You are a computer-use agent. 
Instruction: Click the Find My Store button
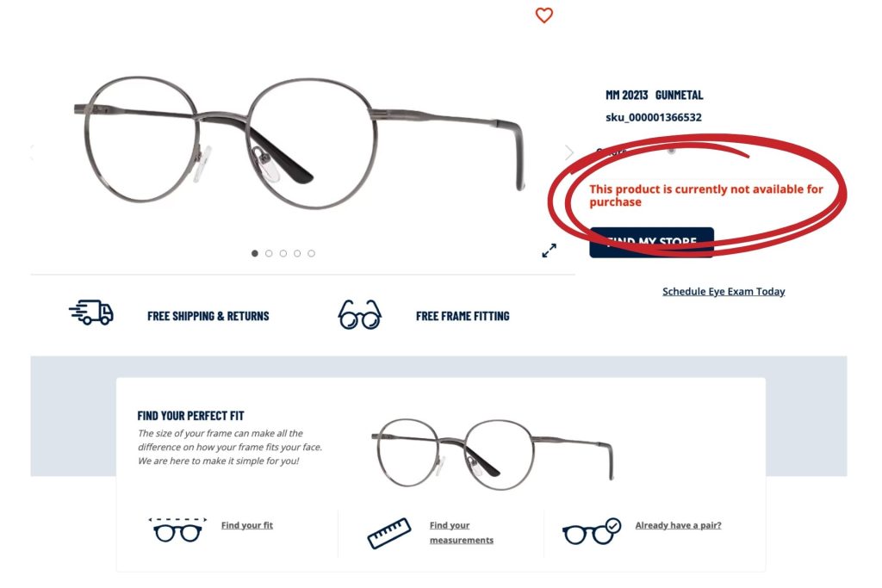651,242
